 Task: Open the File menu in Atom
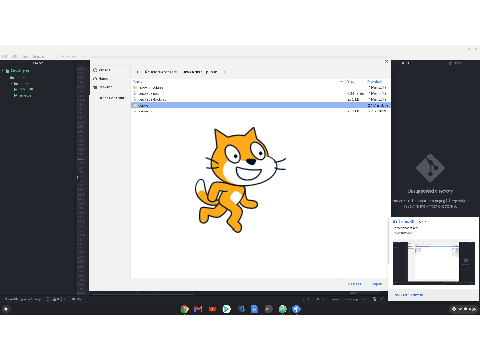point(4,56)
